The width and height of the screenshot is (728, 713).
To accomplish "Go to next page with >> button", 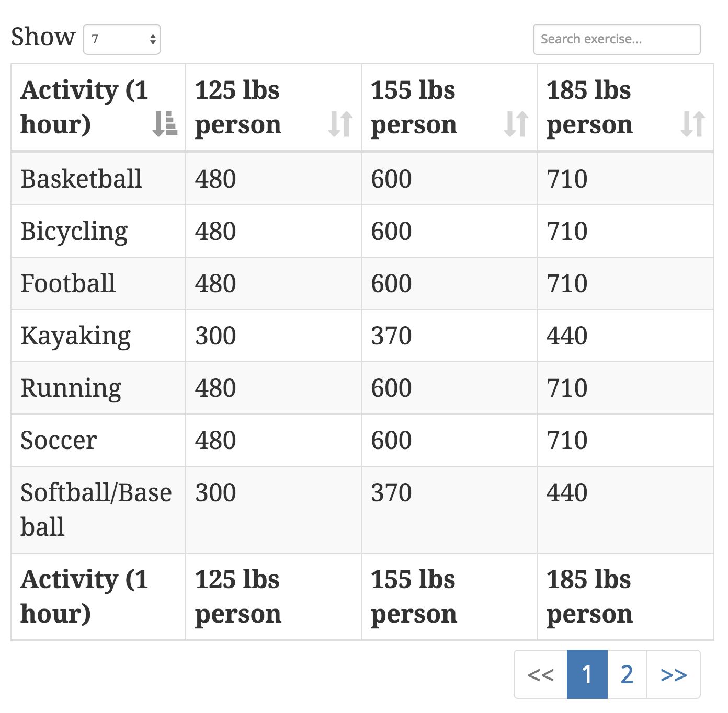I will [x=674, y=674].
